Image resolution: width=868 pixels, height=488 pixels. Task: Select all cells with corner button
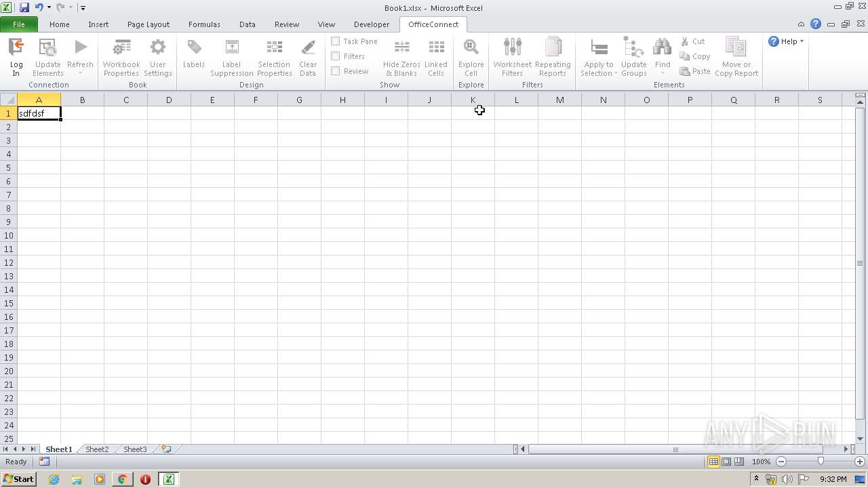9,100
